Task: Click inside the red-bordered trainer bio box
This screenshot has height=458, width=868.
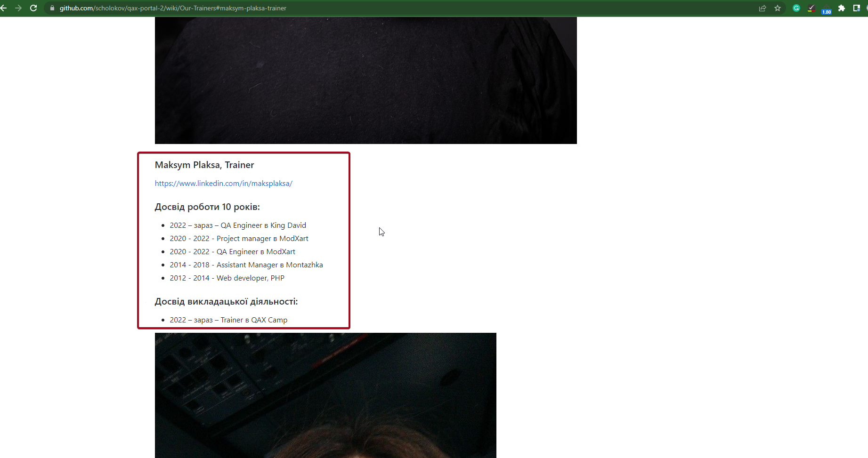Action: tap(243, 240)
